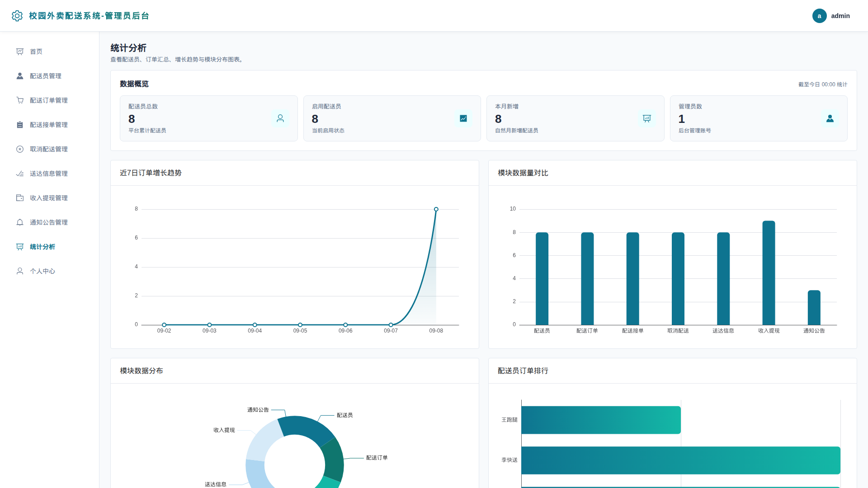Click the 收入提现 donut chart label
This screenshot has width=868, height=488.
click(224, 430)
